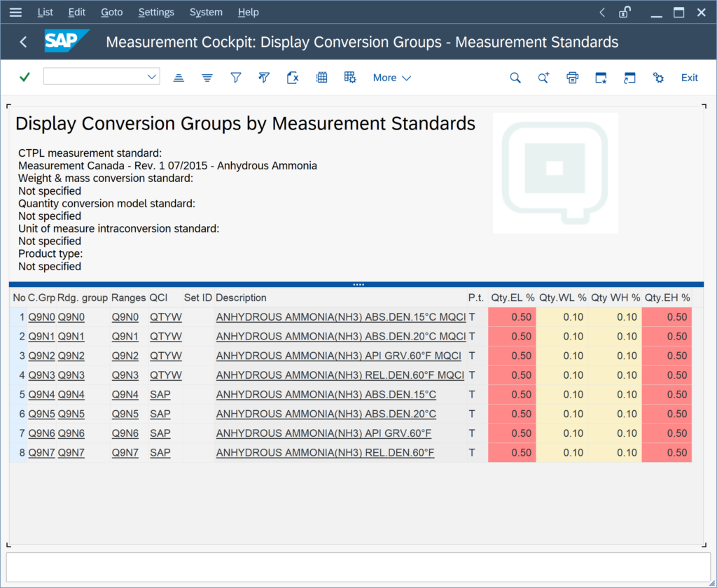Open ANHYDROUS AMMONIA REL.DEN.60°F description in row 8
Viewport: 717px width, 588px height.
click(x=325, y=453)
